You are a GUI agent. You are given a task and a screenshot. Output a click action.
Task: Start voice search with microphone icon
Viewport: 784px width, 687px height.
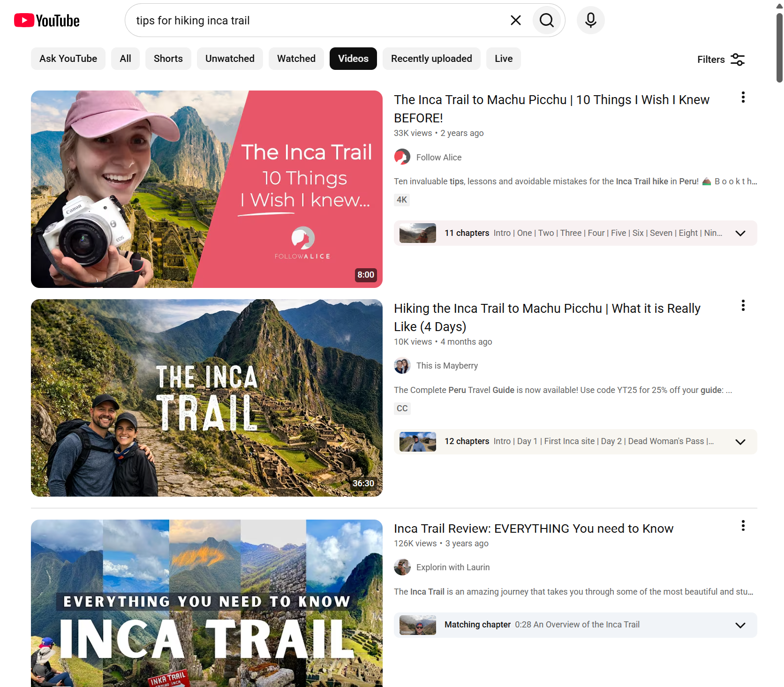[591, 20]
